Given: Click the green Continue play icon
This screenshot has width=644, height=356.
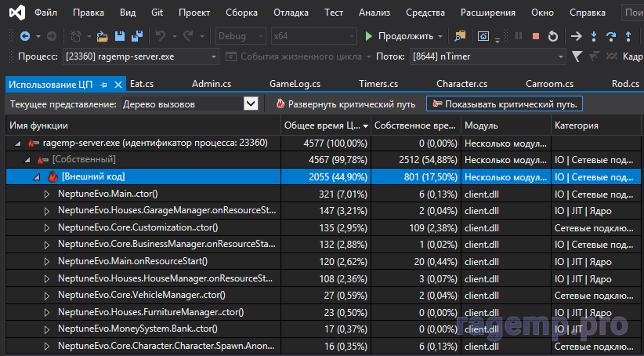Looking at the screenshot, I should pos(369,36).
